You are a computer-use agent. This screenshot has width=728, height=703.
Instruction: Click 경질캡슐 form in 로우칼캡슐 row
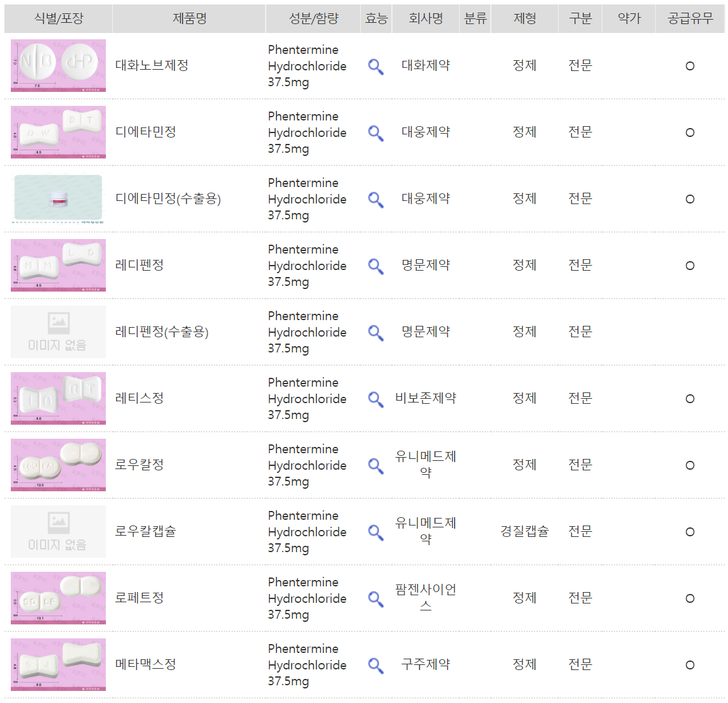[524, 531]
